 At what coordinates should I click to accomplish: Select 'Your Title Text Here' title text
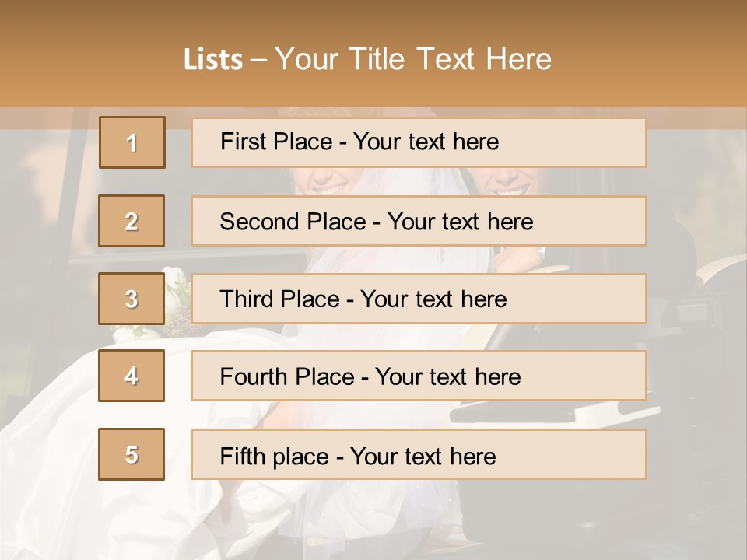click(x=413, y=59)
